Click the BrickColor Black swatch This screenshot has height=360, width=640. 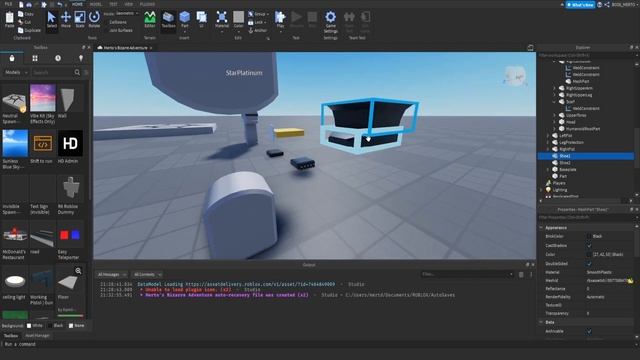pyautogui.click(x=589, y=236)
